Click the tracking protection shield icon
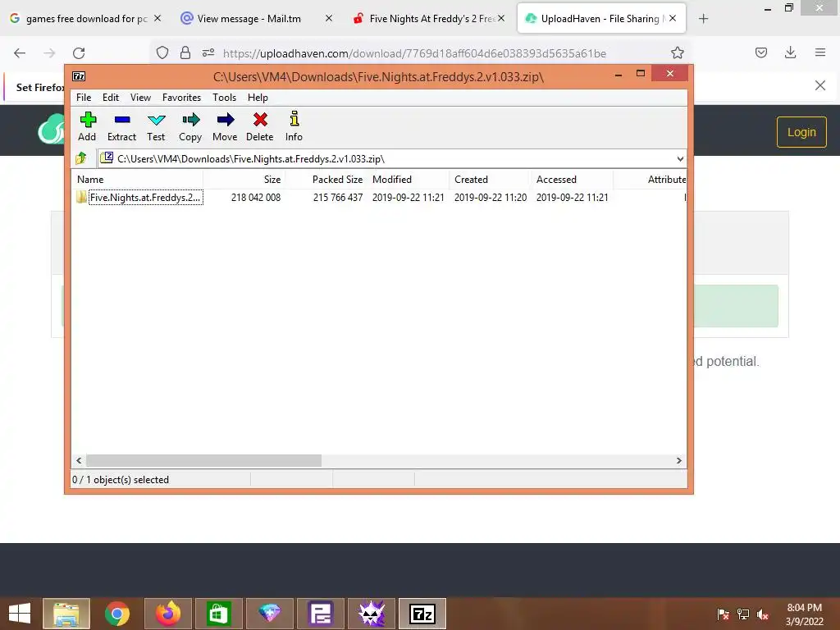 [162, 52]
